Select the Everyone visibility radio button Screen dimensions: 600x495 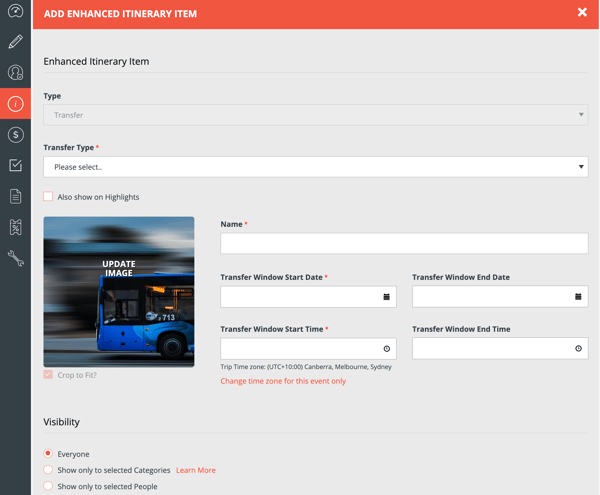48,454
